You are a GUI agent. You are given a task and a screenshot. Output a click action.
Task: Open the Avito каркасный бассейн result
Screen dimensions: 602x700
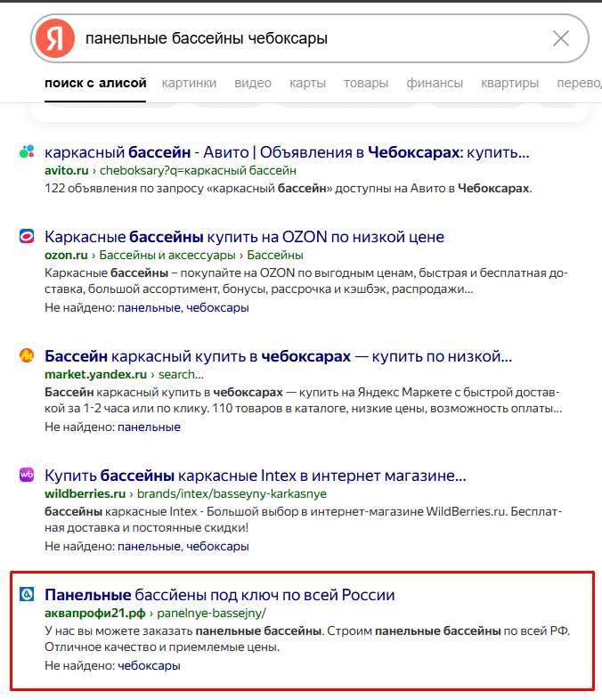click(287, 152)
